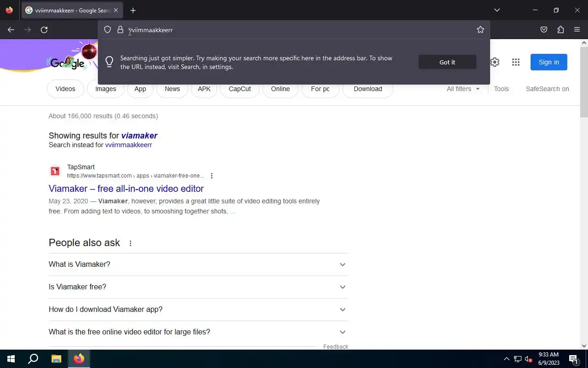Select the News filter chip
588x368 pixels.
click(172, 89)
